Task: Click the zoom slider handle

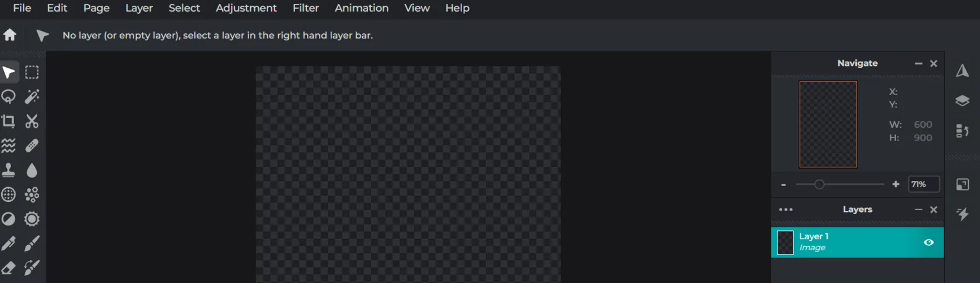Action: (820, 184)
